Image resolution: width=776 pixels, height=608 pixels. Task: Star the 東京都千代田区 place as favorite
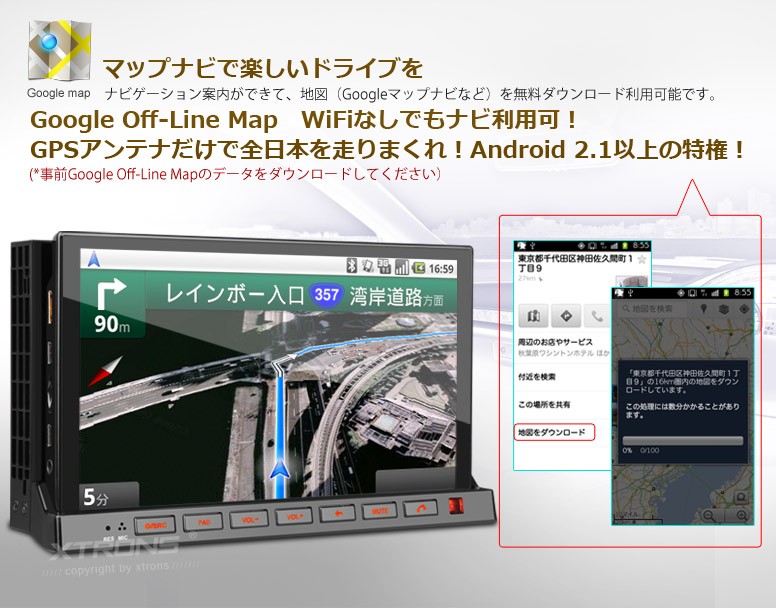pos(641,259)
